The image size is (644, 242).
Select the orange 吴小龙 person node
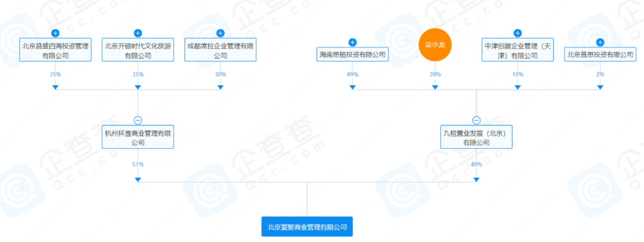435,45
